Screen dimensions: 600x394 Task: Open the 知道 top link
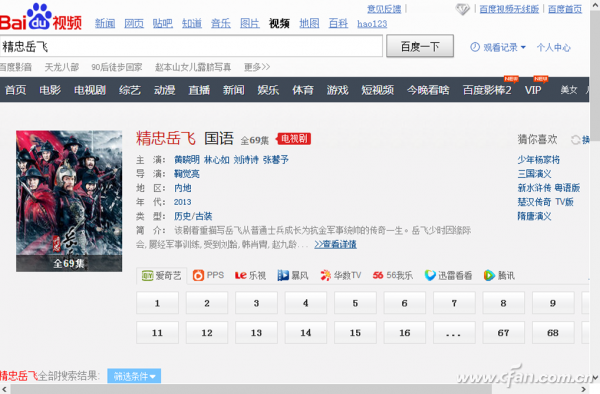tap(192, 24)
